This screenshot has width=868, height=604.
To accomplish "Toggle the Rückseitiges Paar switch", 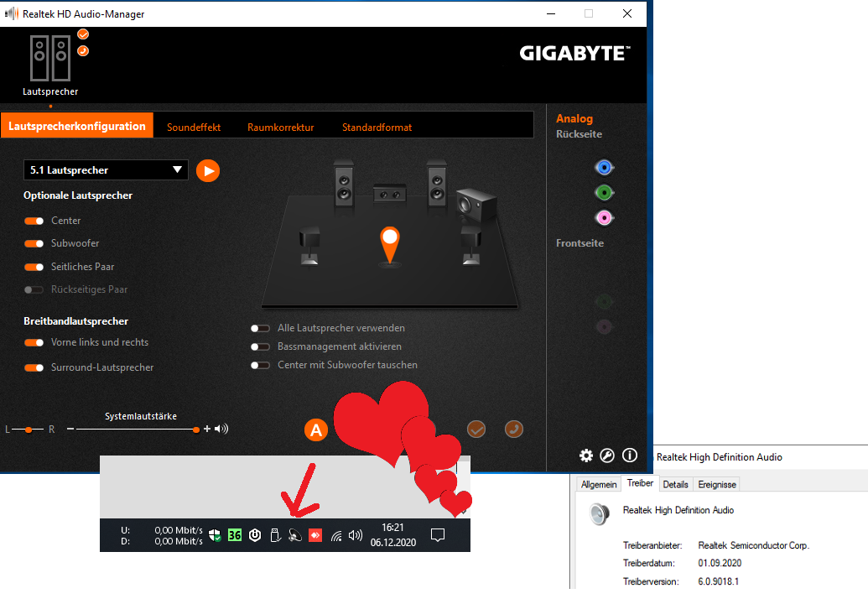I will pyautogui.click(x=34, y=289).
